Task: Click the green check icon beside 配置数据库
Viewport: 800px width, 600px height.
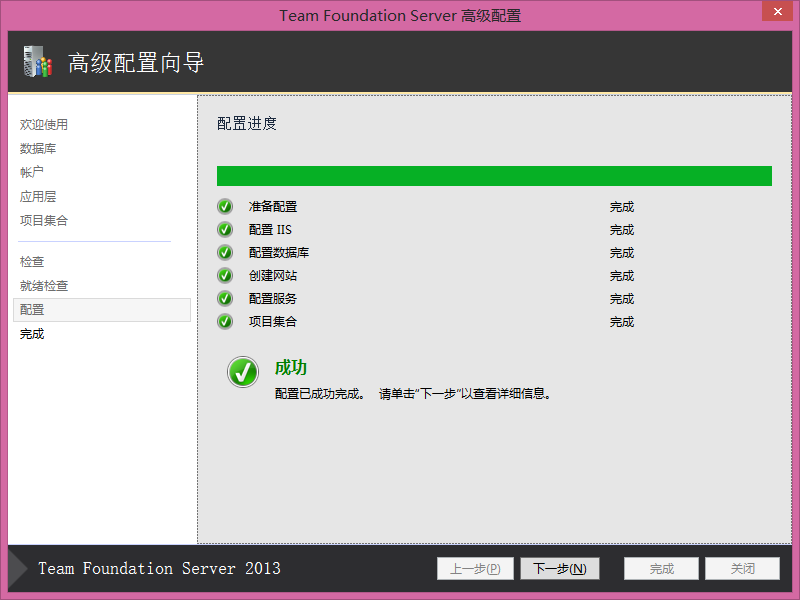Action: click(224, 253)
